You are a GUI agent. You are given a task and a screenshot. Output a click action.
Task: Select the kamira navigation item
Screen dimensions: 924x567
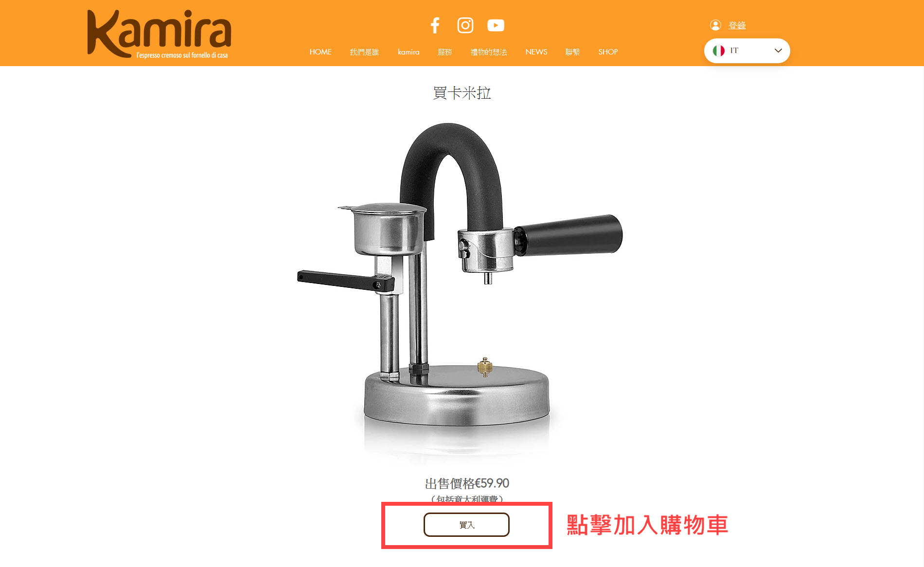(x=409, y=52)
